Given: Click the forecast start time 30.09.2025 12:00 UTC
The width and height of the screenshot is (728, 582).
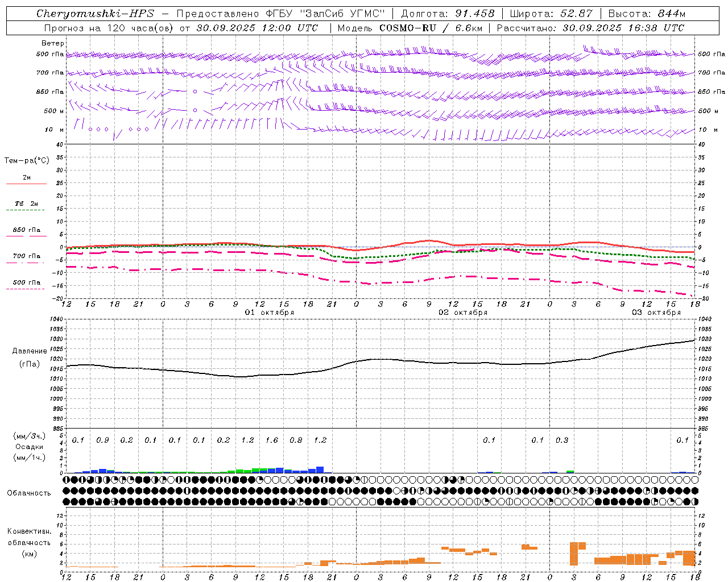Looking at the screenshot, I should (x=258, y=28).
